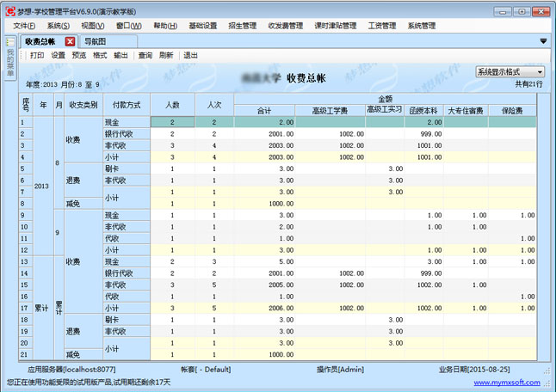Click the app logo icon in title bar
Image resolution: width=556 pixels, height=392 pixels.
[x=10, y=11]
